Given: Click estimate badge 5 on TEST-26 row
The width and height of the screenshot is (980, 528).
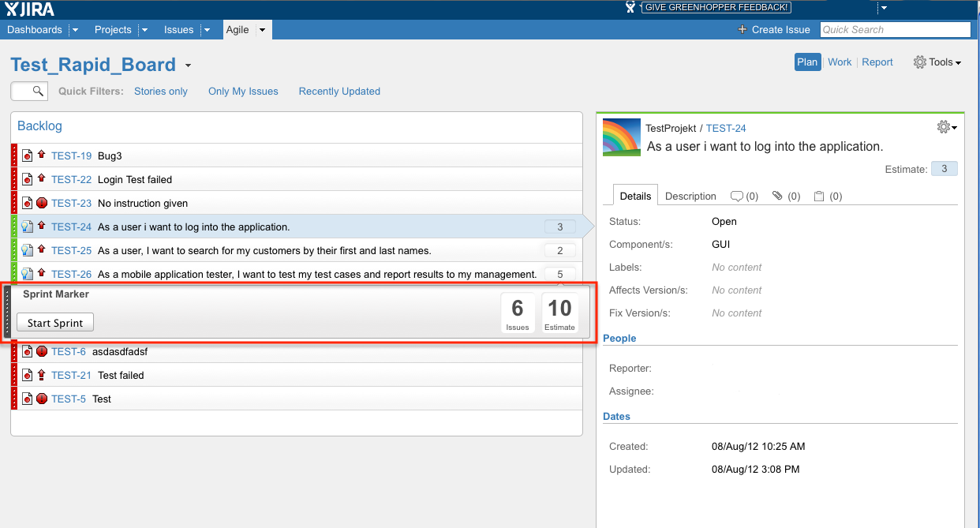Looking at the screenshot, I should (x=560, y=274).
